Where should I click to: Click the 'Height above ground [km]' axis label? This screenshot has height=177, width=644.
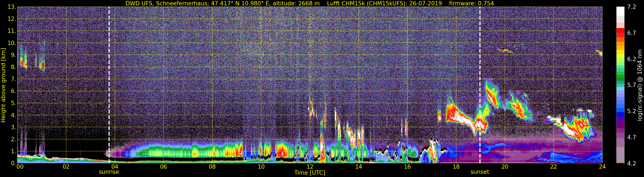(x=3, y=85)
